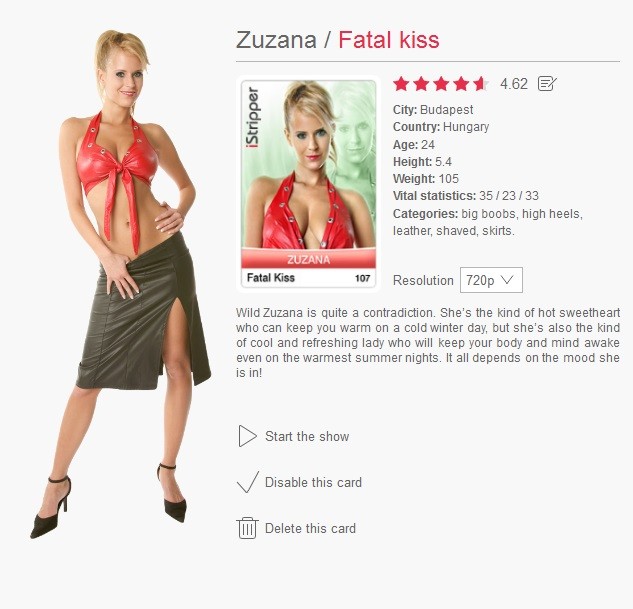Click the first rating star
The width and height of the screenshot is (633, 609).
[401, 84]
